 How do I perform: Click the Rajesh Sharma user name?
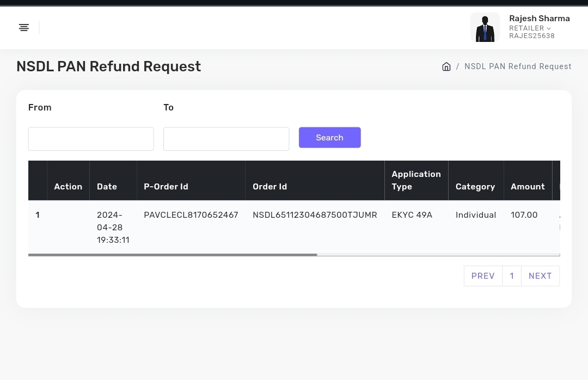(x=539, y=19)
